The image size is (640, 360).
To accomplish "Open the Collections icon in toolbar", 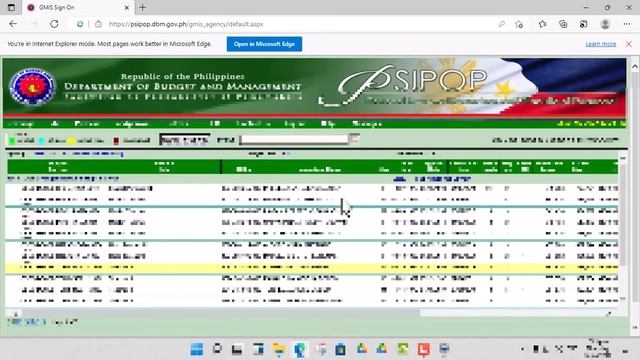I will (x=563, y=24).
